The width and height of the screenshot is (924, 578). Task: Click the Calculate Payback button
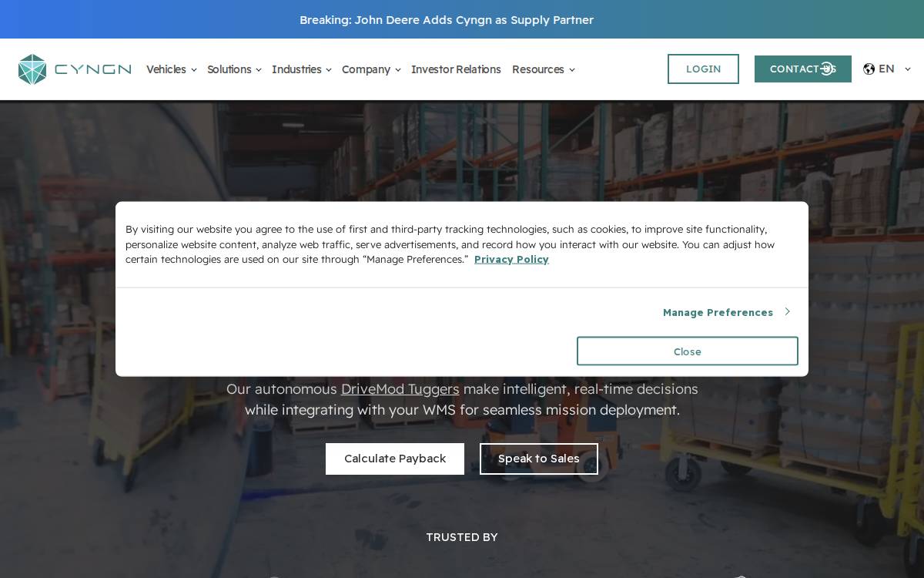pos(395,459)
